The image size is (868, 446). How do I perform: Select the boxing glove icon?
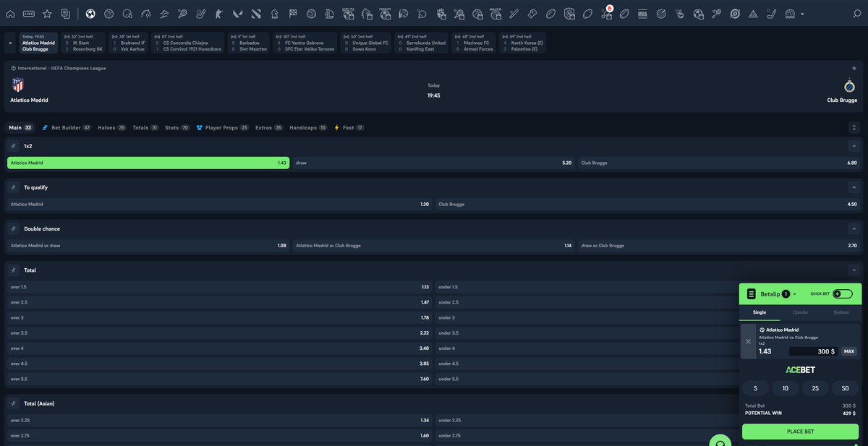[x=532, y=14]
